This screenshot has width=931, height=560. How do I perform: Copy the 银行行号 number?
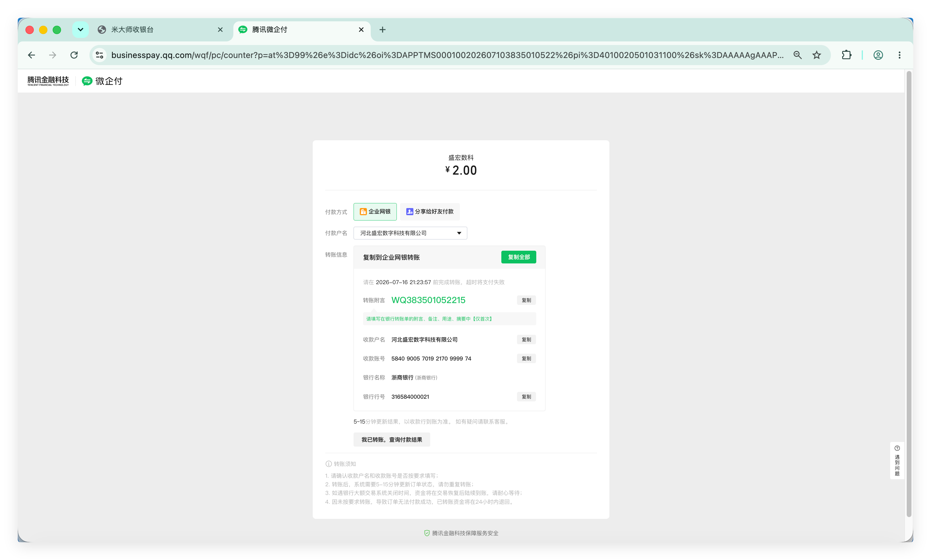click(x=526, y=397)
